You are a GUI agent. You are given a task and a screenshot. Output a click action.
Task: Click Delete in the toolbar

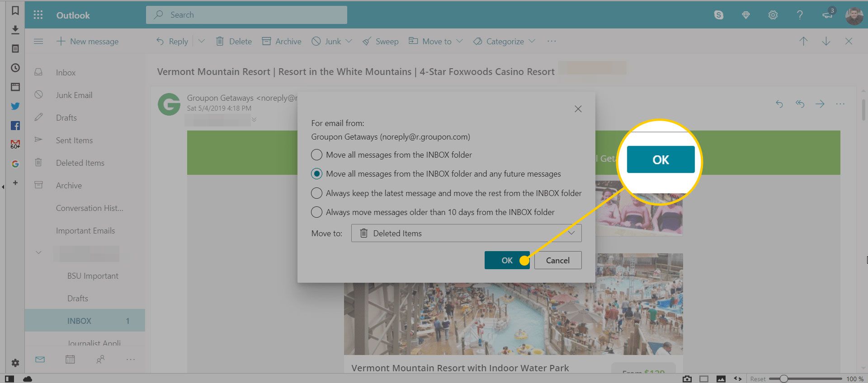coord(234,41)
